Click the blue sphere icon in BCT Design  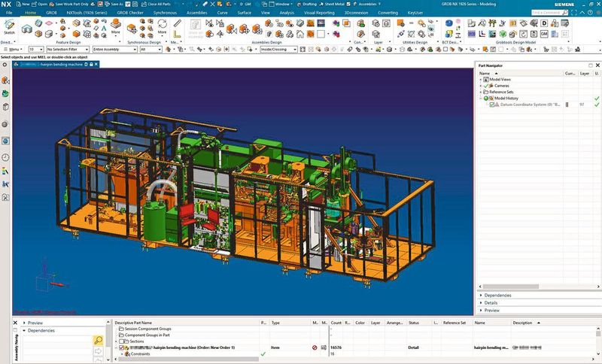(448, 24)
